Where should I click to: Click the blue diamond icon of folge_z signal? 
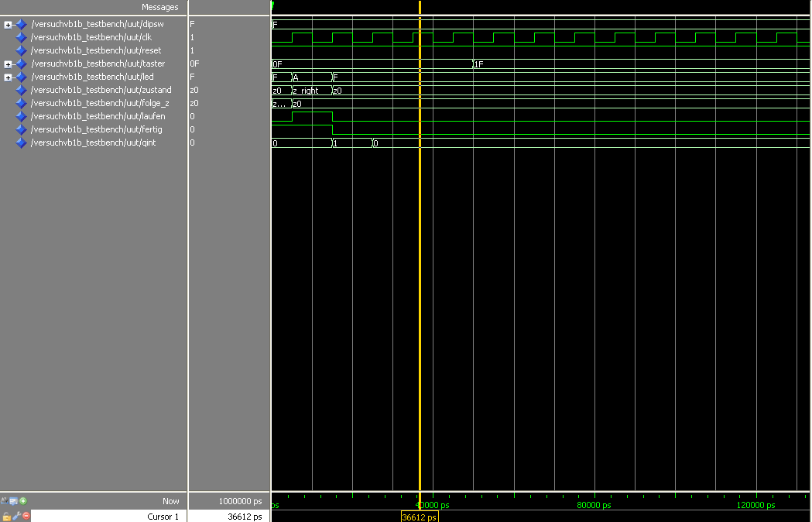21,103
